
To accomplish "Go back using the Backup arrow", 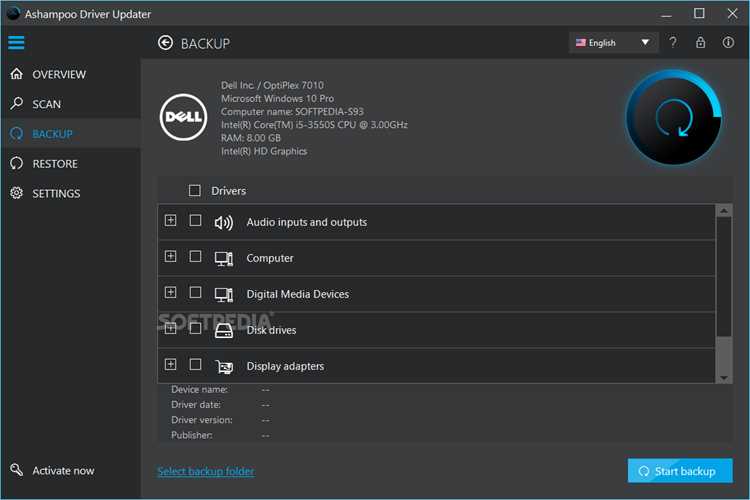I will pos(165,43).
